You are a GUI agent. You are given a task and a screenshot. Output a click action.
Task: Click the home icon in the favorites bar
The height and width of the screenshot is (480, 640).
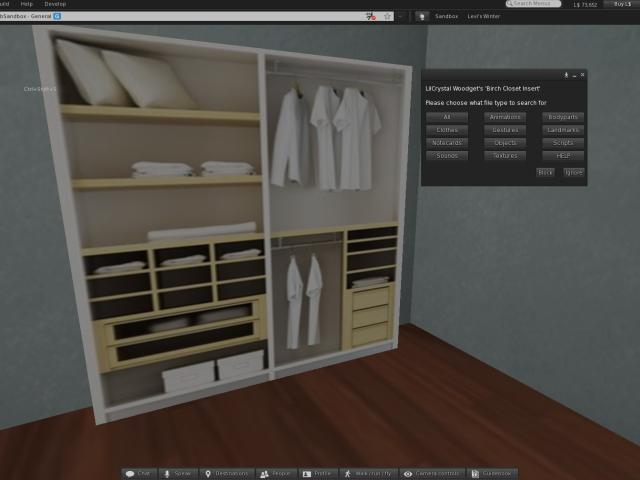click(x=422, y=16)
